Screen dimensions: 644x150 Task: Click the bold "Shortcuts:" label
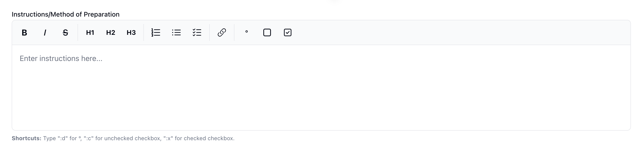(26, 138)
